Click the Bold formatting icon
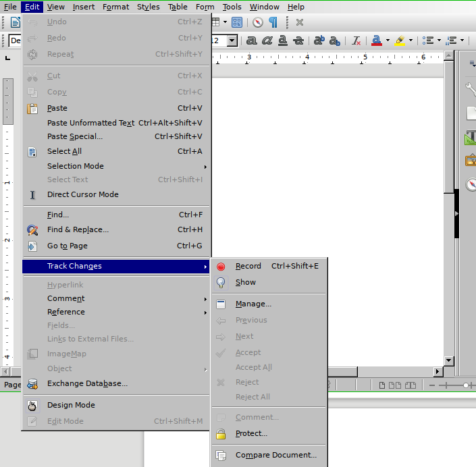This screenshot has height=467, width=476. click(x=251, y=40)
